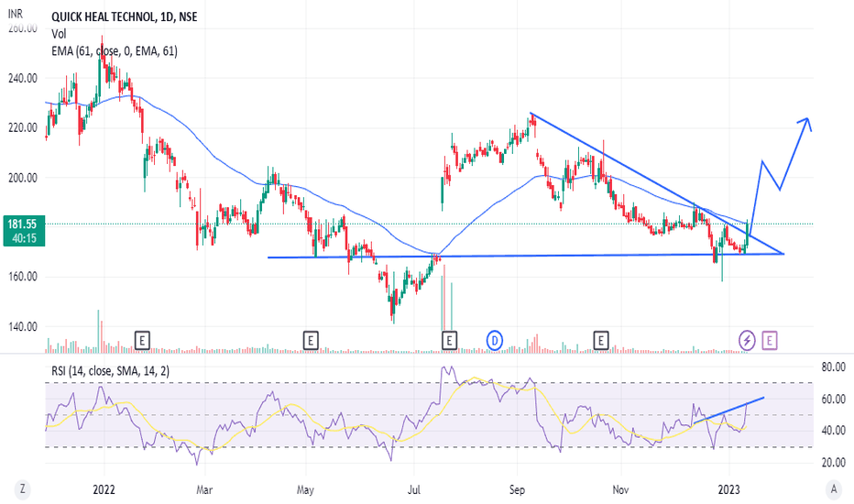Click the Sep time axis label
This screenshot has height=504, width=854.
[x=517, y=489]
